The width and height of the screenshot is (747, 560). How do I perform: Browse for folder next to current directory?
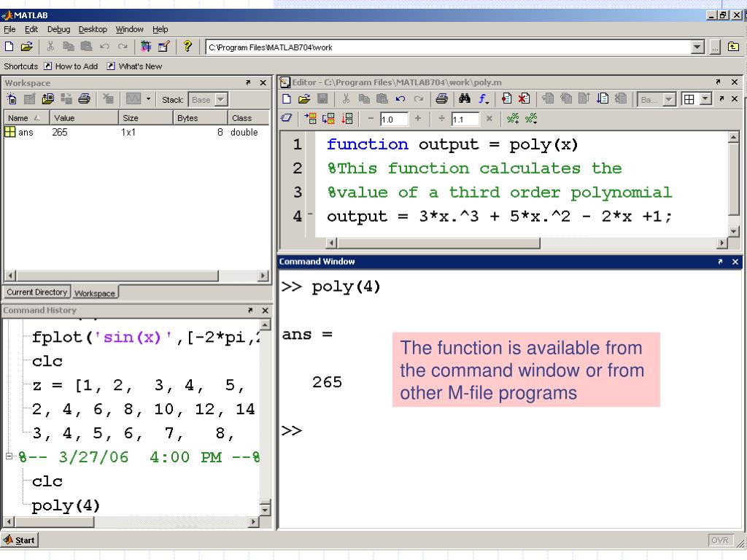tap(715, 47)
